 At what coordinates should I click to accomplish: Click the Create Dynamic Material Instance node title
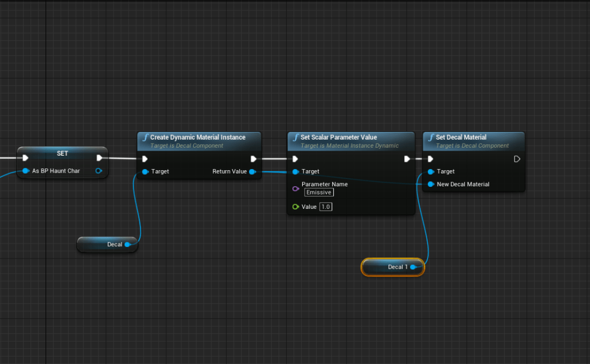tap(198, 137)
